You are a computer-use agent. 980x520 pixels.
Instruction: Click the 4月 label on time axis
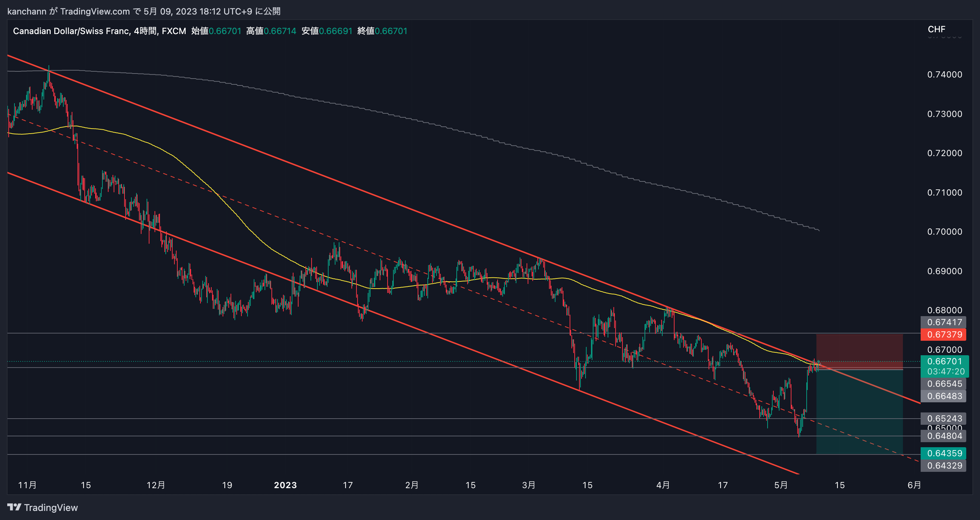tap(663, 485)
